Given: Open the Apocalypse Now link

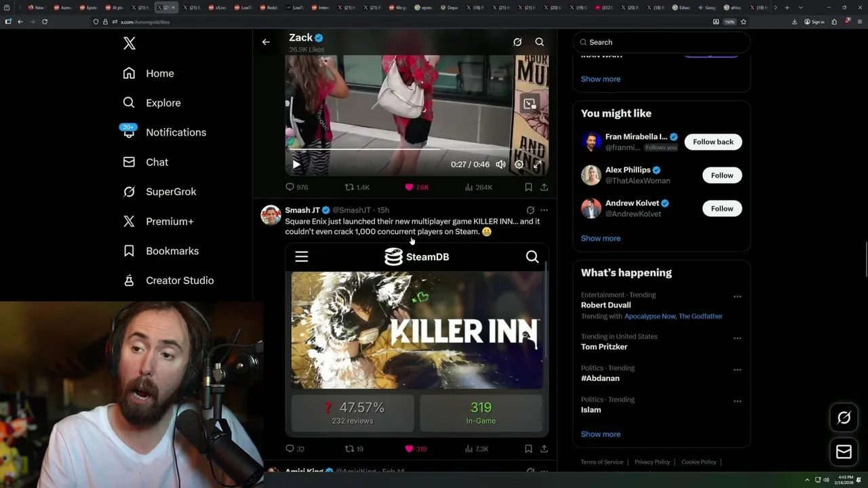Looking at the screenshot, I should 650,317.
